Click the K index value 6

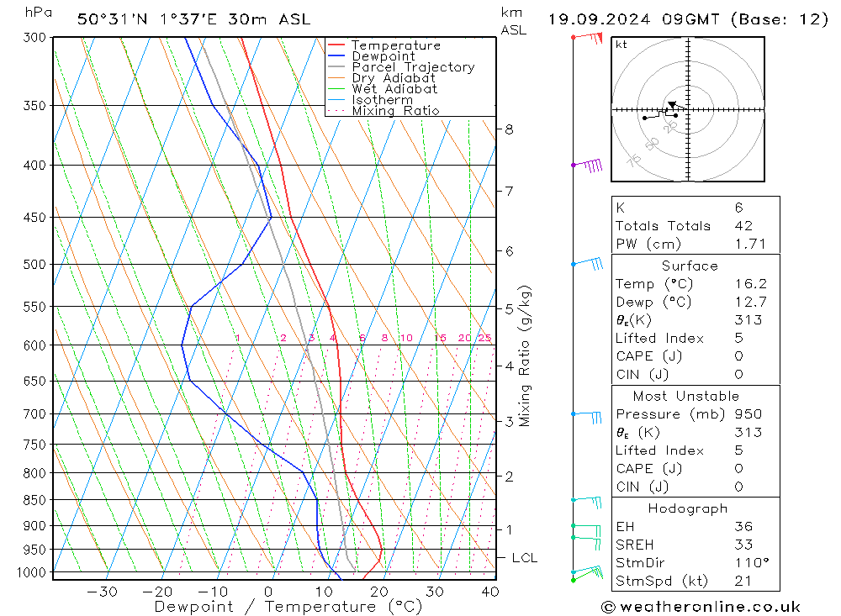point(739,208)
